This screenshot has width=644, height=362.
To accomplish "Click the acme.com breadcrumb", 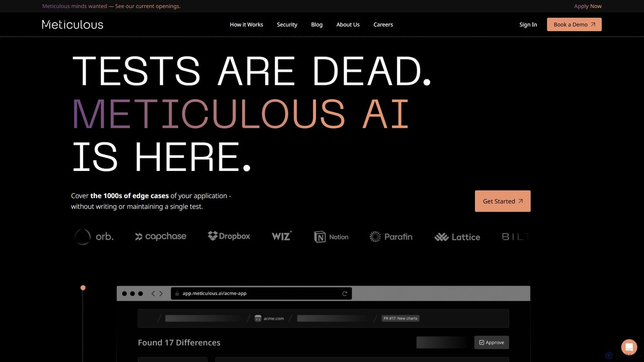I will (x=269, y=318).
